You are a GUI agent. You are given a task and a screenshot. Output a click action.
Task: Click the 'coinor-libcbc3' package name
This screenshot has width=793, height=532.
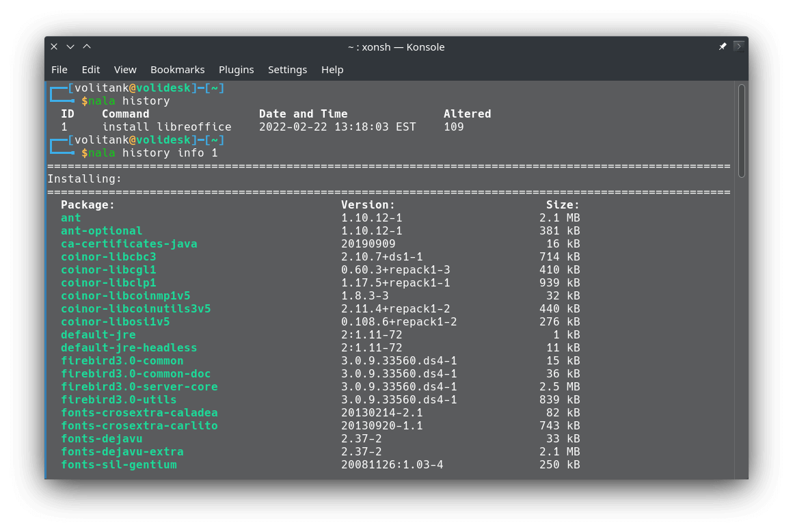click(x=109, y=257)
